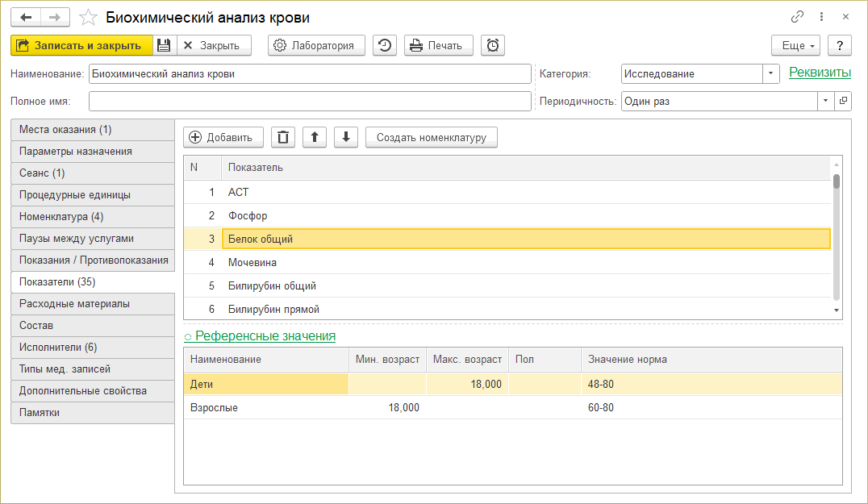Collapse the Референсные значения section
The image size is (868, 504).
click(259, 335)
